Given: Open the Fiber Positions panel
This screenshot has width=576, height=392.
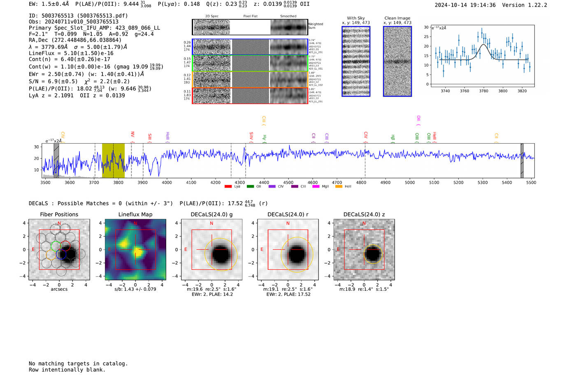Looking at the screenshot, I should pyautogui.click(x=59, y=250).
